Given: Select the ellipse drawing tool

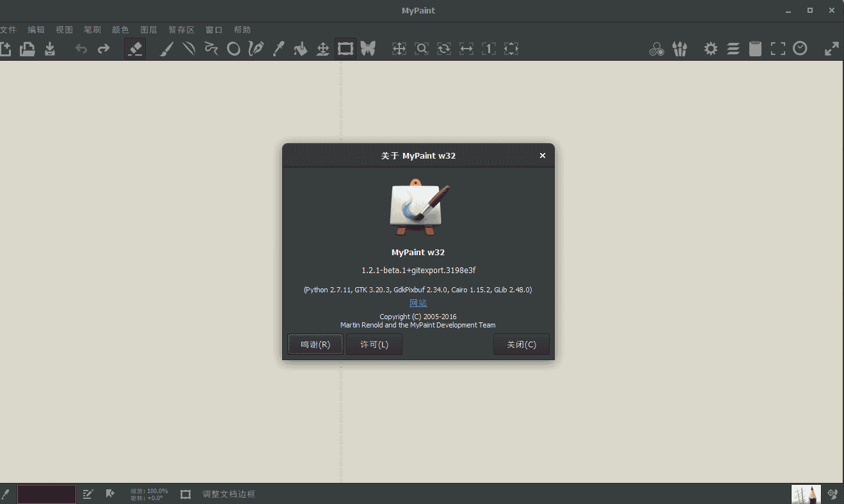Looking at the screenshot, I should [234, 48].
